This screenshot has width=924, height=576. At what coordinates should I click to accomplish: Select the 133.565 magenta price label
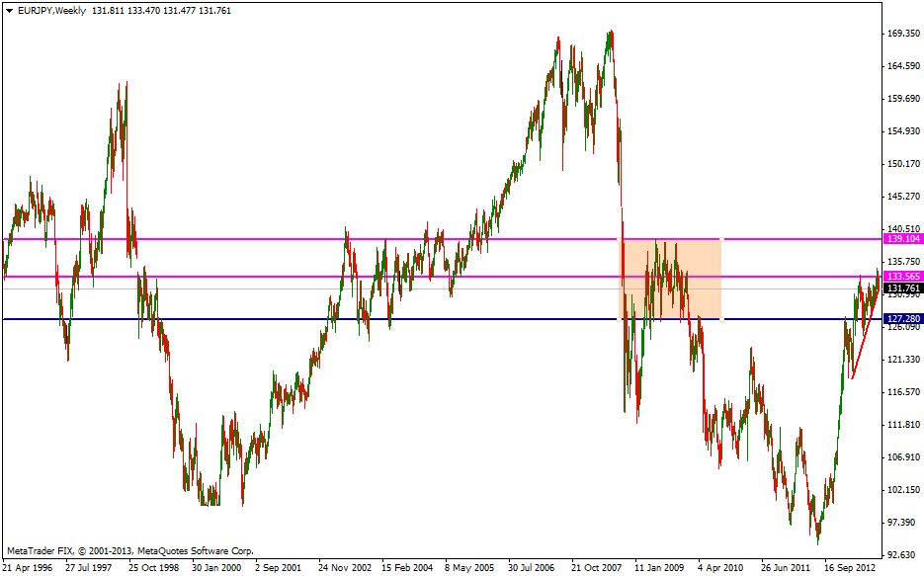(902, 277)
